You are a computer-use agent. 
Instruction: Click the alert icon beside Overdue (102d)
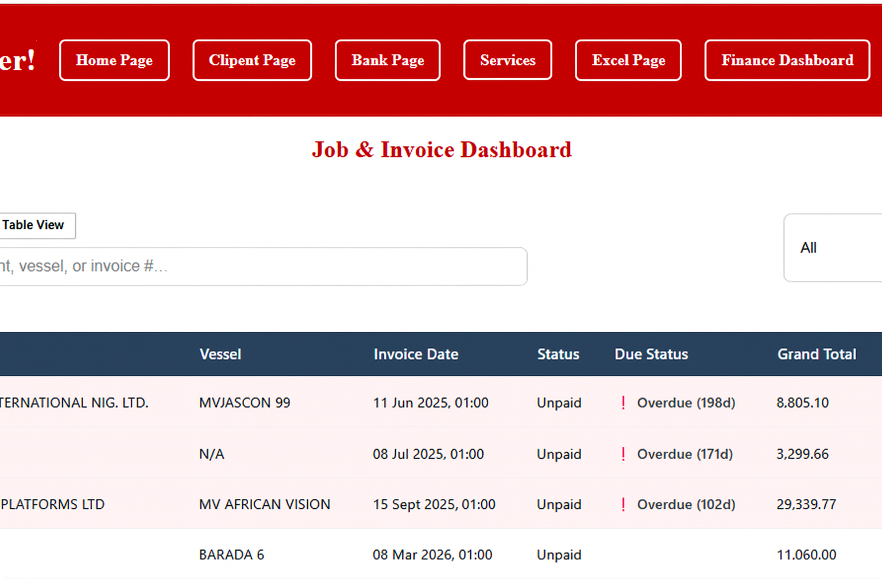pos(624,505)
